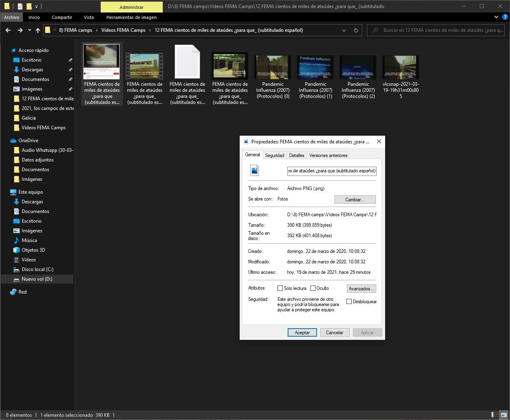
Task: Refresh the current folder view
Action: 356,30
